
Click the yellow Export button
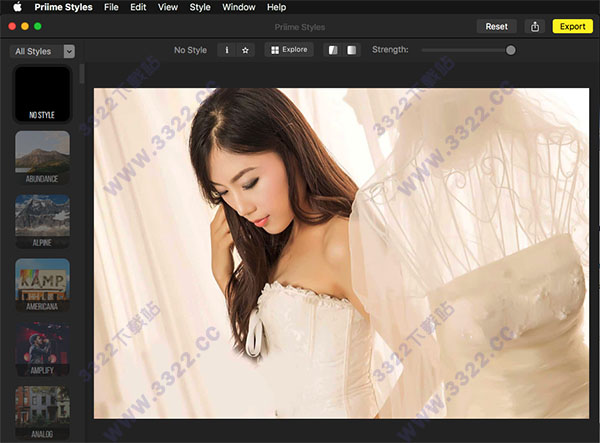(x=572, y=26)
